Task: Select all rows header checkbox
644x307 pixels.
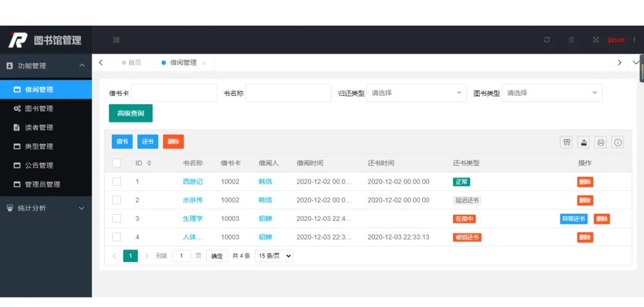Action: [117, 163]
